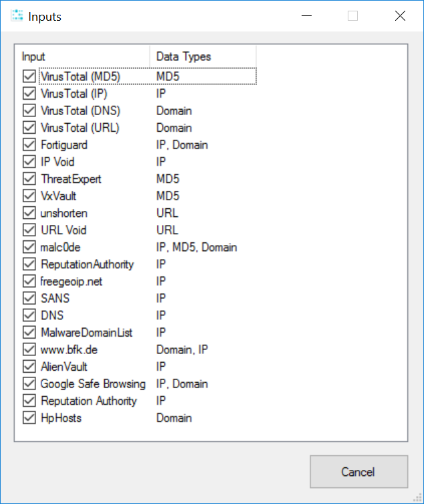Viewport: 424px width, 504px height.
Task: Uncheck the unshorten checkbox
Action: (29, 213)
